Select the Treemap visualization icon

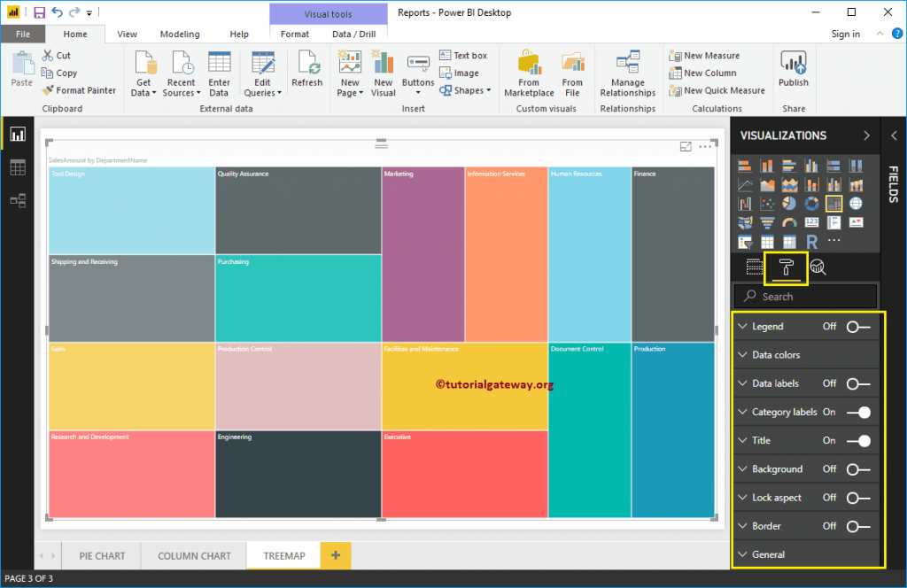(833, 203)
